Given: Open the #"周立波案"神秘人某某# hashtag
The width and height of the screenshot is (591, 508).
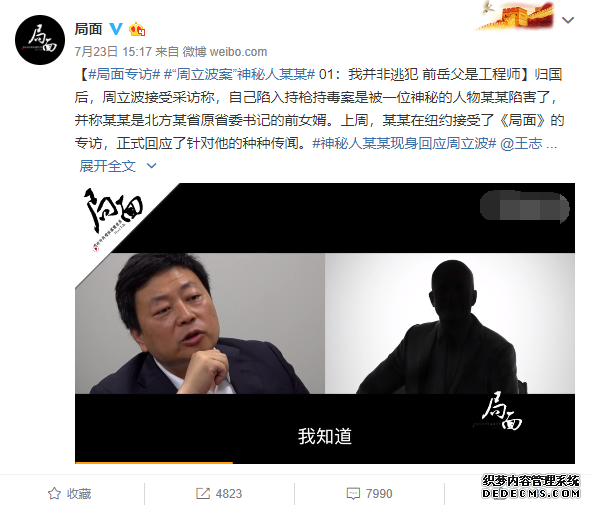Looking at the screenshot, I should tap(239, 74).
